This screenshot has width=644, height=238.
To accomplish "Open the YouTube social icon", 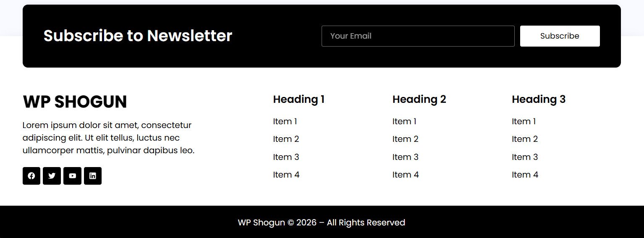I will [72, 176].
